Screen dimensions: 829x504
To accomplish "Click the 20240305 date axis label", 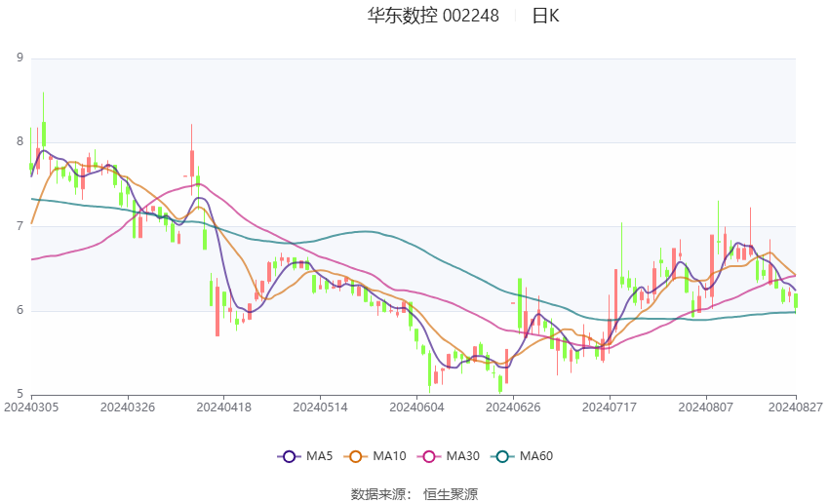I will pos(31,407).
